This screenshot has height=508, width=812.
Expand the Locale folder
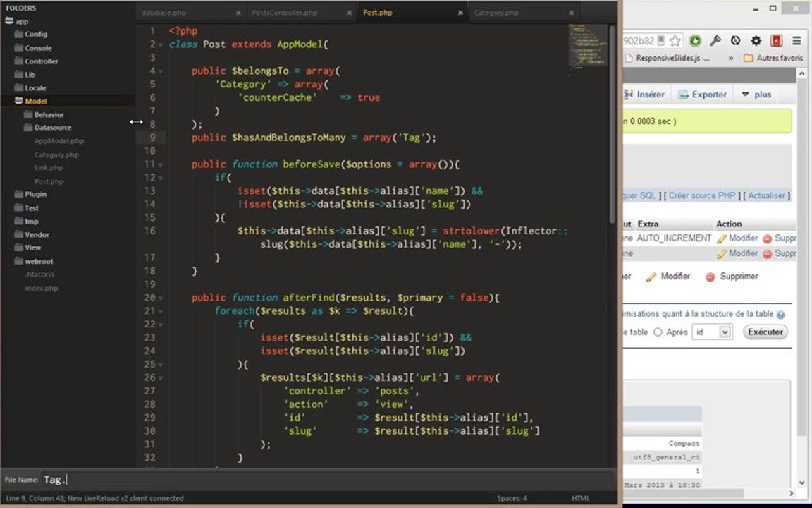pos(30,87)
